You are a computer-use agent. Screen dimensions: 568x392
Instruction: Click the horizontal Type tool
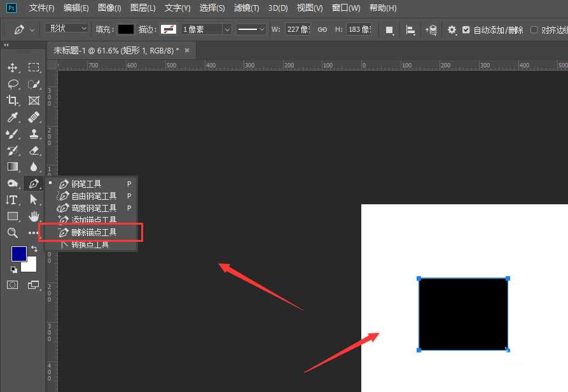pos(12,200)
